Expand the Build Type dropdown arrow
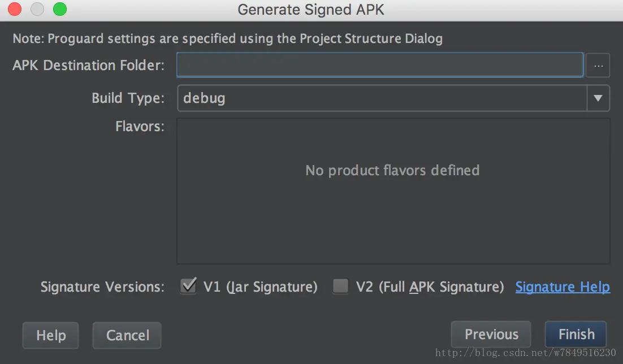The height and width of the screenshot is (364, 623). point(598,98)
